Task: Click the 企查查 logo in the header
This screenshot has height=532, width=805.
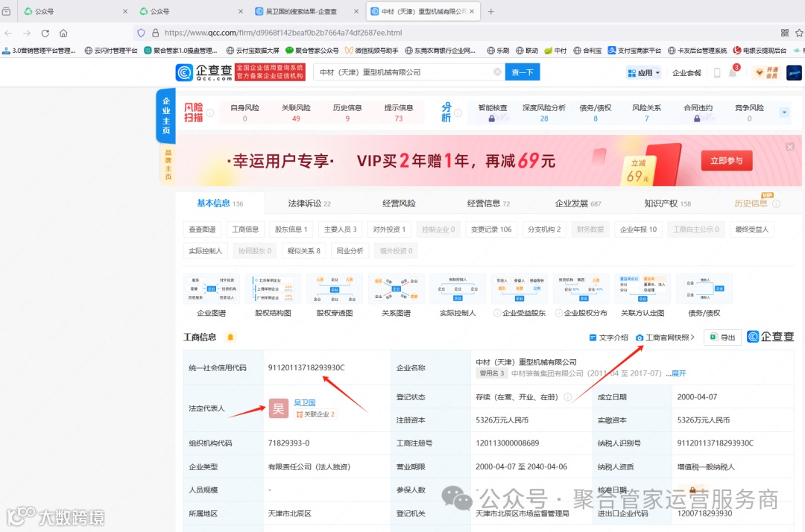Action: (x=203, y=72)
